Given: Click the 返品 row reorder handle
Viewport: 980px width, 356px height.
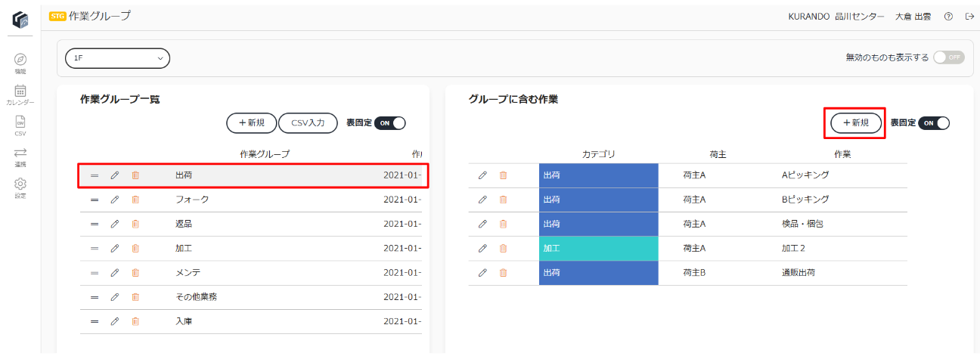Looking at the screenshot, I should (x=95, y=224).
